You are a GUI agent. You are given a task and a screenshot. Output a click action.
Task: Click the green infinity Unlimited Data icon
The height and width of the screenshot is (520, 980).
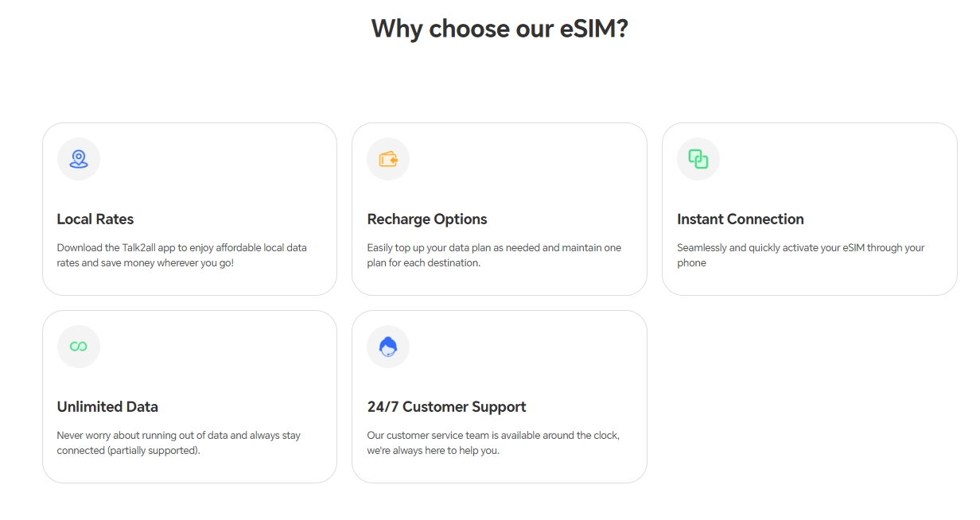click(x=79, y=347)
